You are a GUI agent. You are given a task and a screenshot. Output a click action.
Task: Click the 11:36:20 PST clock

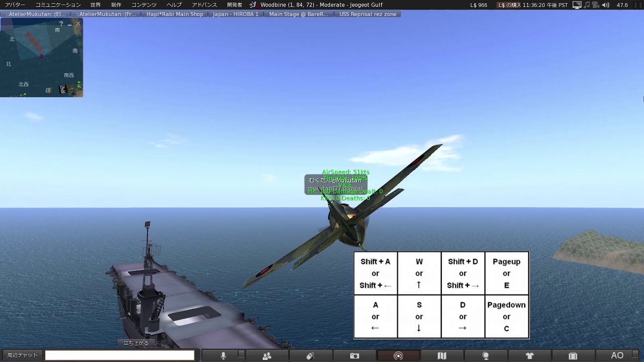(x=545, y=5)
